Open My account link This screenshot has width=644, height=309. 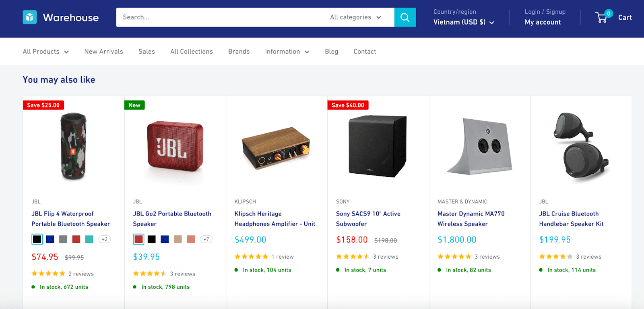(543, 22)
